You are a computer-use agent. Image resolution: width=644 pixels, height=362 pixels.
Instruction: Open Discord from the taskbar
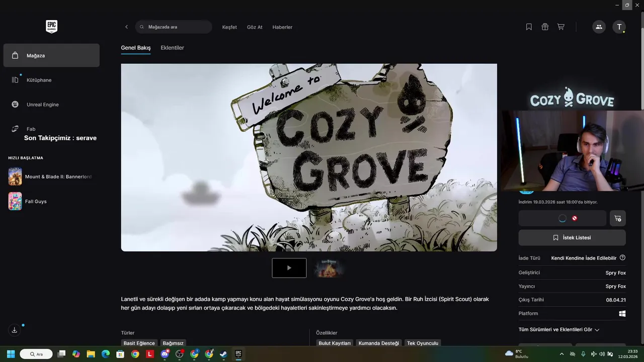[165, 354]
